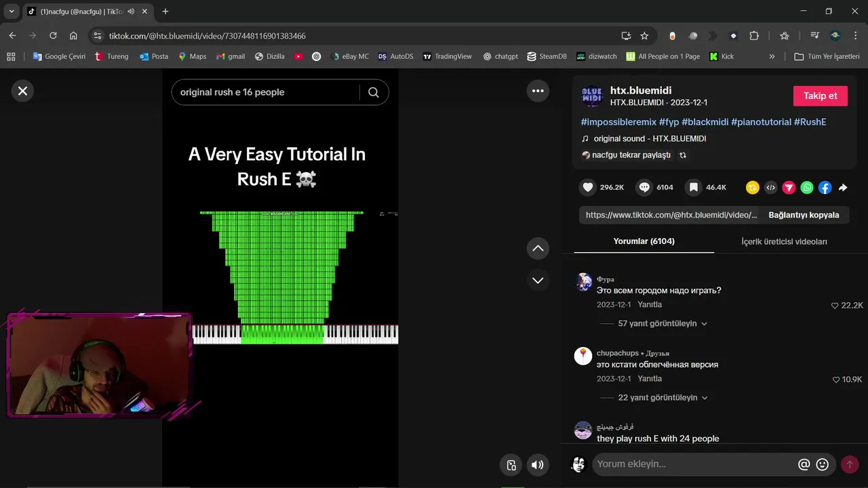Click the browser home button

pos(73,36)
